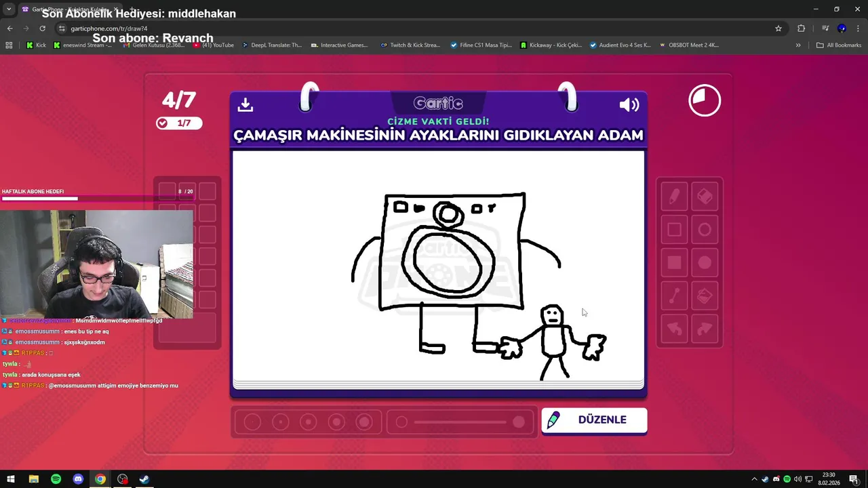Open the browser extensions puzzle icon
The width and height of the screenshot is (868, 488).
(x=802, y=28)
